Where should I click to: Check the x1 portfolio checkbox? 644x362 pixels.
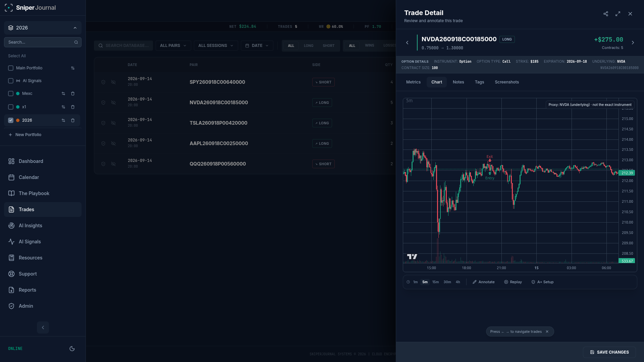click(11, 107)
